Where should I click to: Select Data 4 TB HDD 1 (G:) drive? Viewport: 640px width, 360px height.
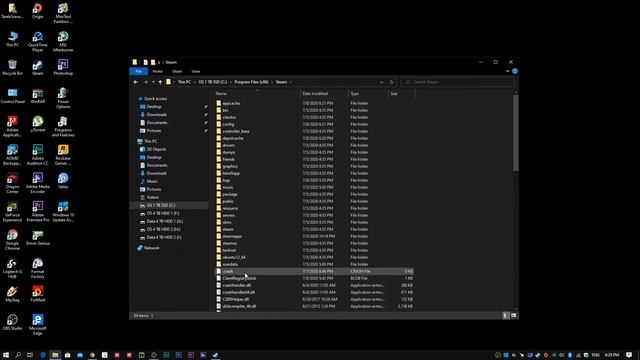(x=164, y=221)
